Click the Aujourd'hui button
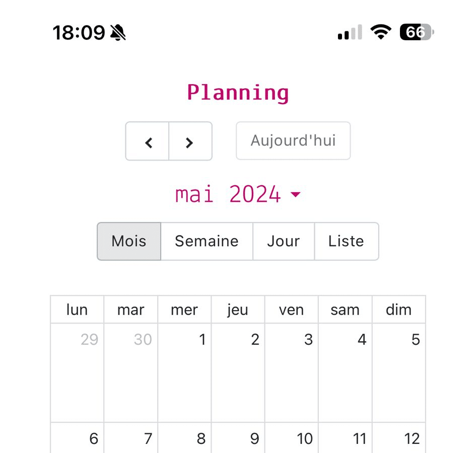Viewport: 476px width, 453px height. click(x=293, y=140)
